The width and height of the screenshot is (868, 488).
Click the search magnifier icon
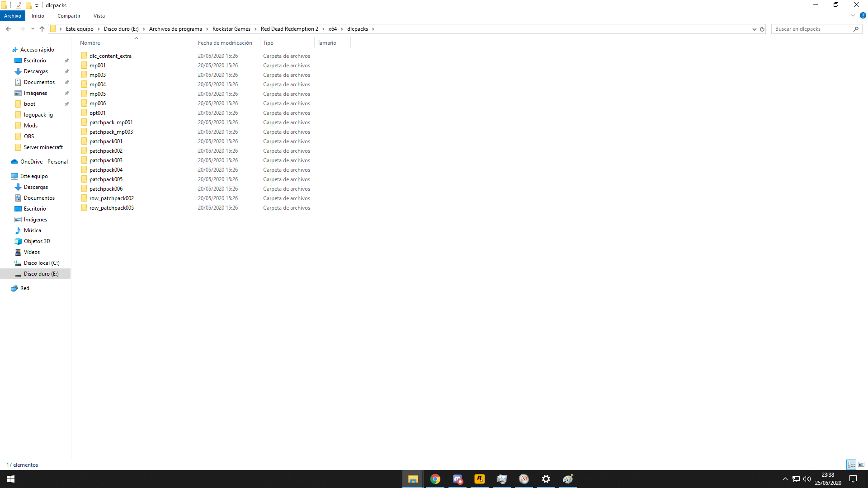856,29
